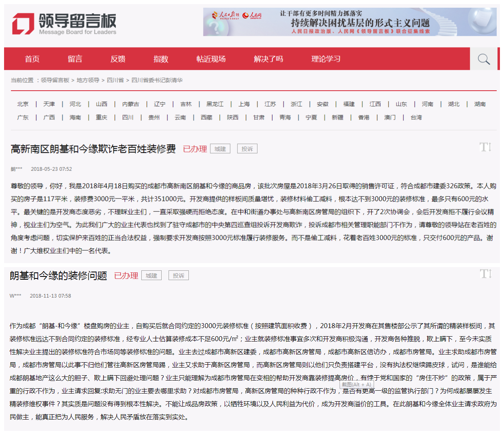Image resolution: width=504 pixels, height=435 pixels.
Task: Adjust font size for 朗基和今缘的装修问题 post
Action: click(x=486, y=274)
